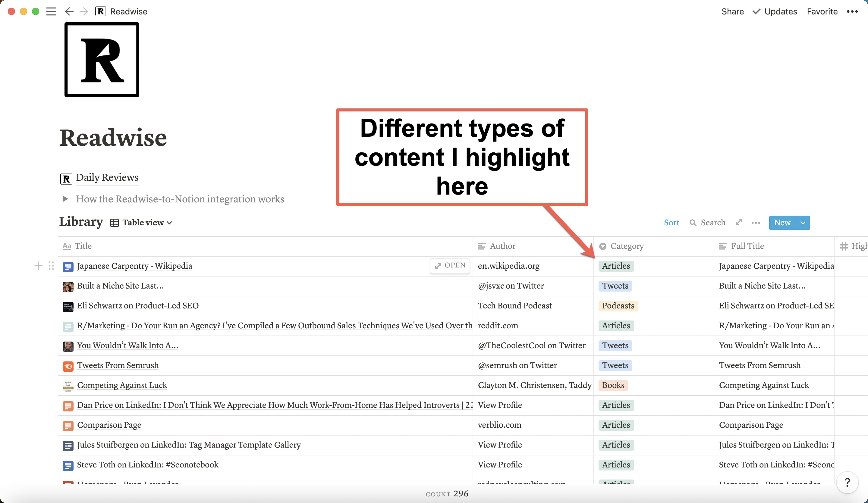Expand the Readwise-to-Notion integration toggle
868x503 pixels.
tap(65, 199)
